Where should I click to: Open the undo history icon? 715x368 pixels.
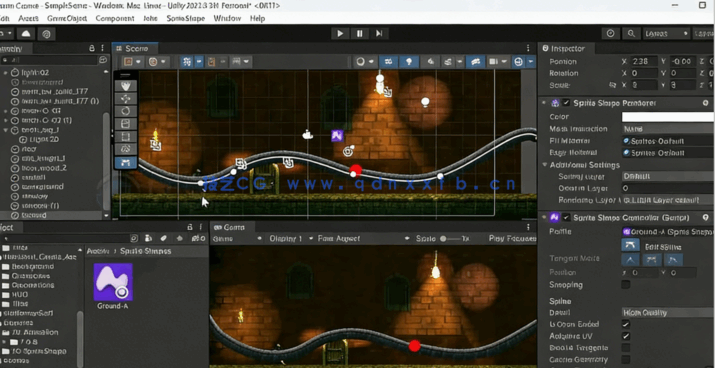611,33
